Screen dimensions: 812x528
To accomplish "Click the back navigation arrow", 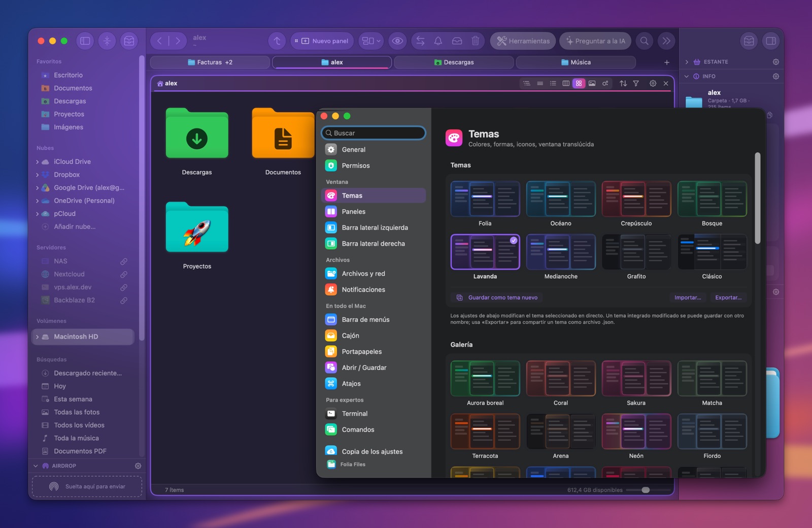I will pyautogui.click(x=160, y=41).
